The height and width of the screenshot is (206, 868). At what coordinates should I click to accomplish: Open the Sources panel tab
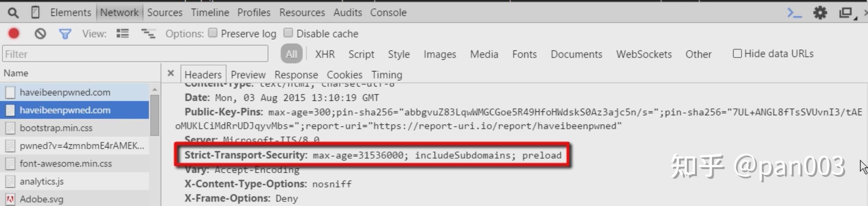pos(164,12)
